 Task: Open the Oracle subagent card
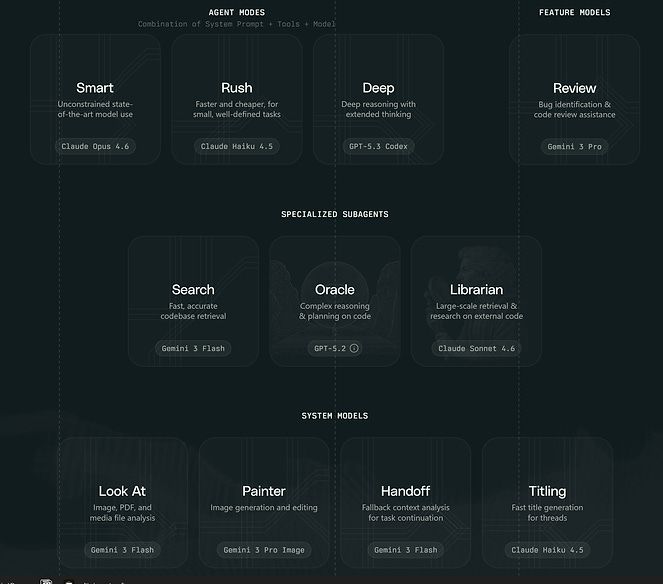tap(335, 301)
